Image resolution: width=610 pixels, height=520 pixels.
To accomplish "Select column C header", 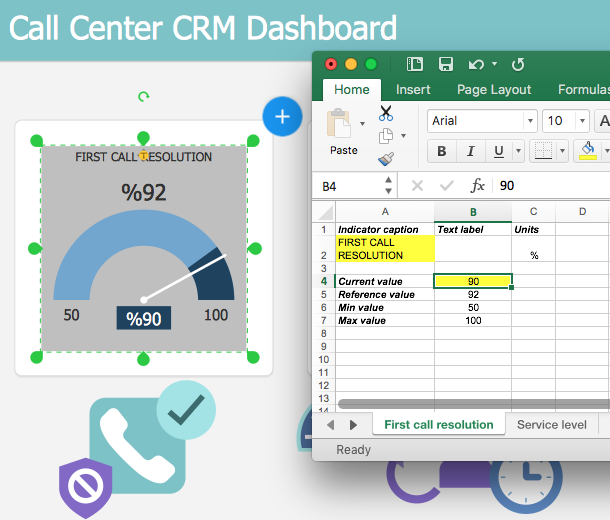I will tap(533, 212).
